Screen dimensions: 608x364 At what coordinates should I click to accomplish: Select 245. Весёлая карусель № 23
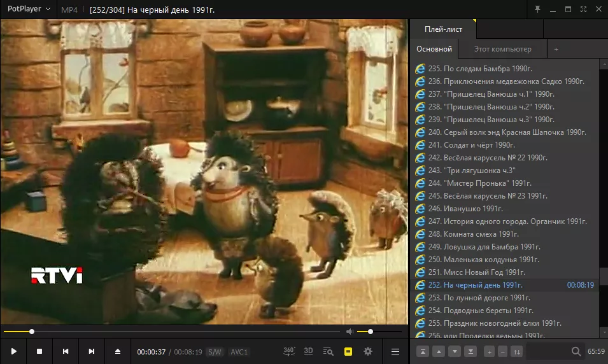click(x=505, y=196)
